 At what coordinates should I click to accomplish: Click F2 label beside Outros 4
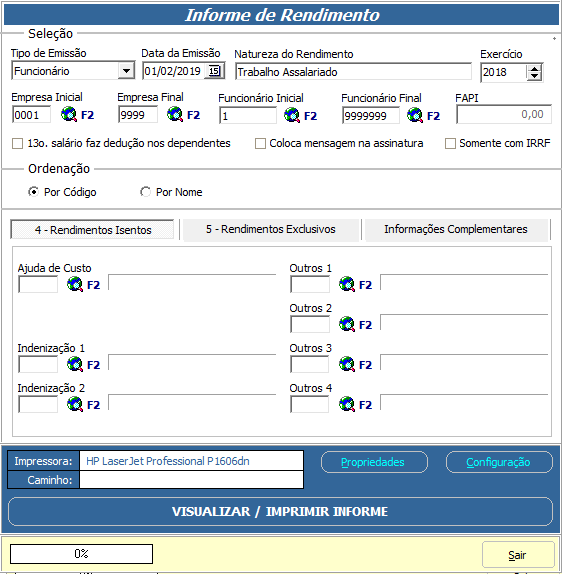365,405
